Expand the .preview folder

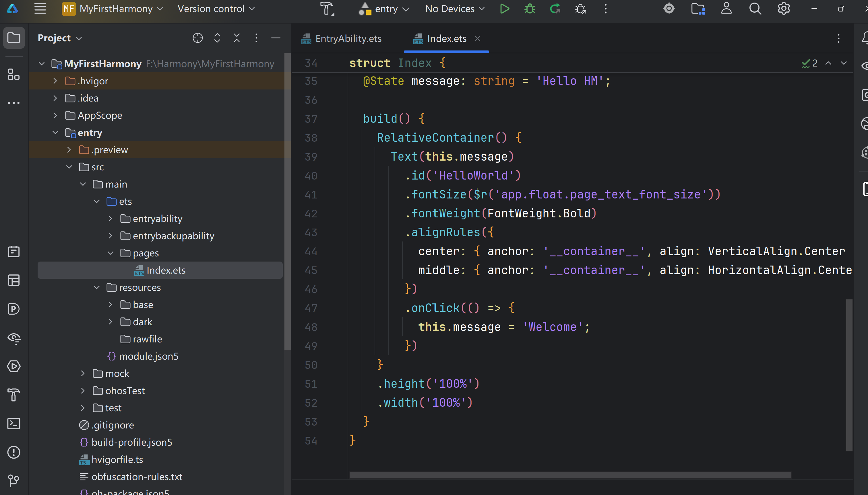tap(69, 150)
